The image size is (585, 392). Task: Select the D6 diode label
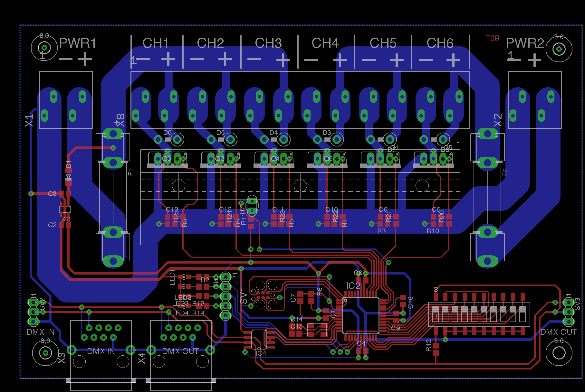(167, 133)
